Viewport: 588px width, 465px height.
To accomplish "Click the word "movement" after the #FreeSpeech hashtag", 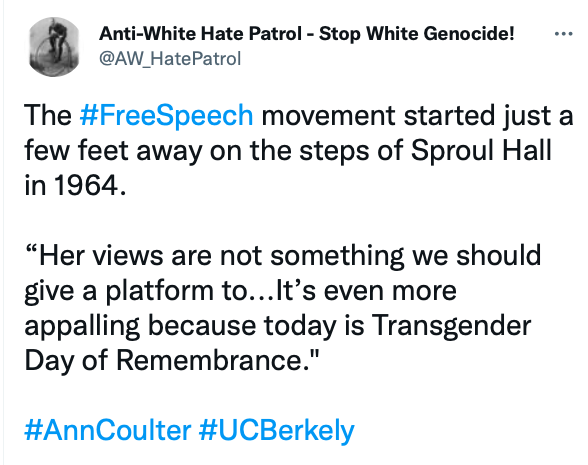I will coord(328,116).
